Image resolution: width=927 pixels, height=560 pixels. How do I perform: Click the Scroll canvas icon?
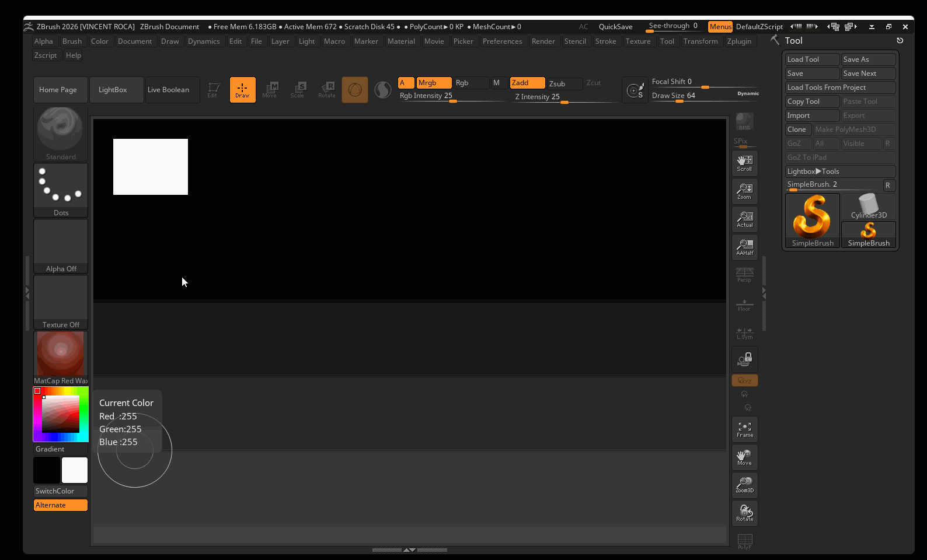744,163
